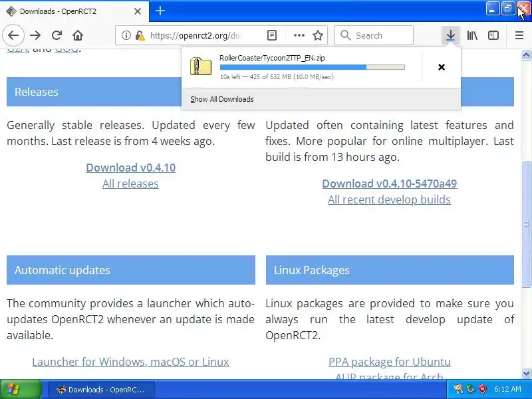Click into the Search box
Viewport: 532px width, 399px height.
374,35
